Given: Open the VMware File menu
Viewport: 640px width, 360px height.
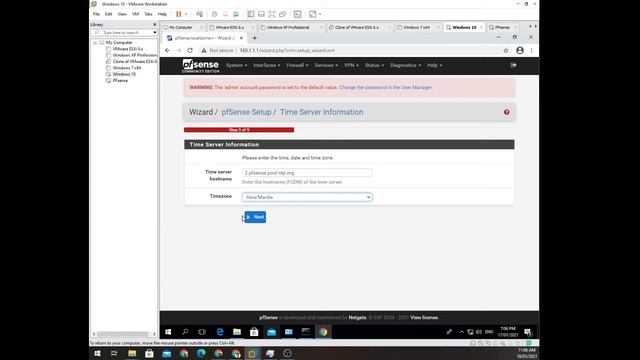Looking at the screenshot, I should click(96, 14).
